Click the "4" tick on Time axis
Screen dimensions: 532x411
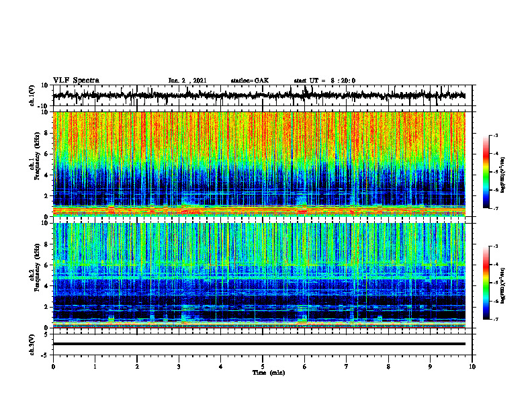(221, 367)
